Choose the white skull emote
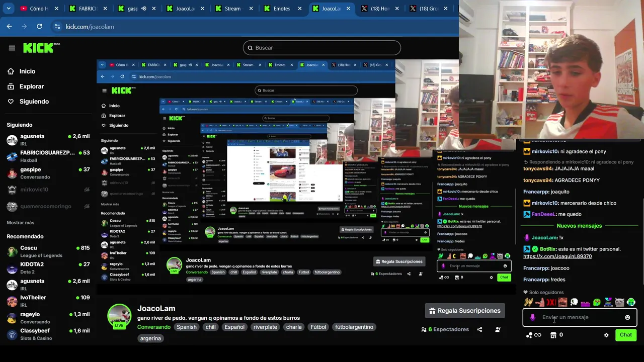644x362 pixels. pyautogui.click(x=574, y=302)
